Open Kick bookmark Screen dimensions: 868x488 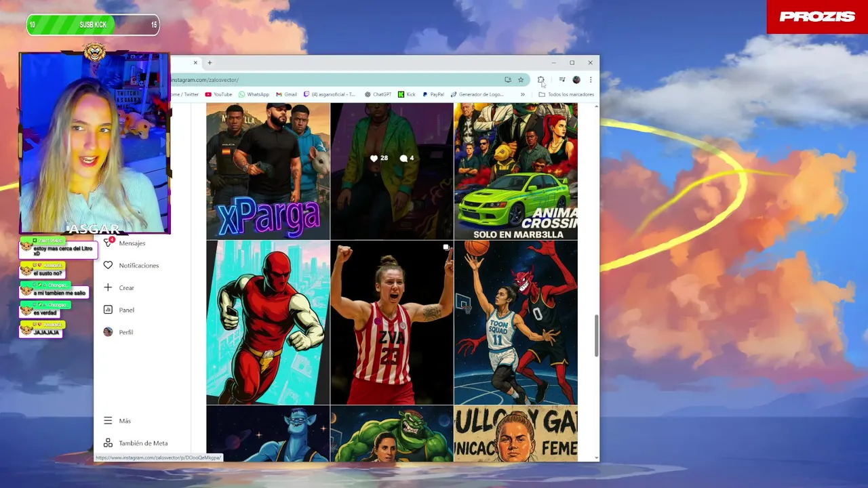tap(407, 95)
